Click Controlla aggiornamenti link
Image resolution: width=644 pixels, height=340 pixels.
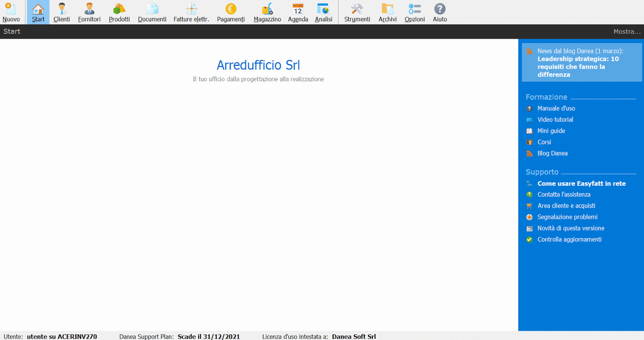tap(570, 240)
